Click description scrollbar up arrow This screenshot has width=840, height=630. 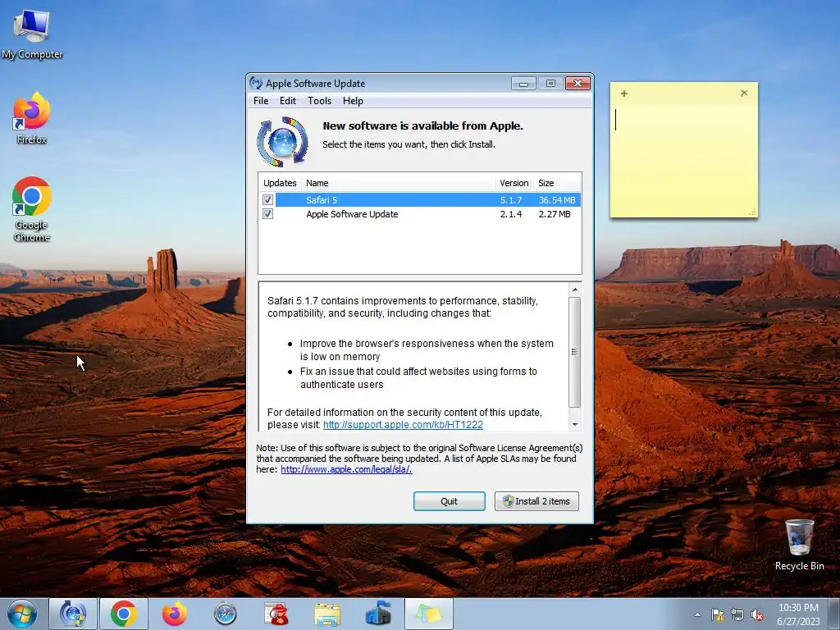[575, 290]
